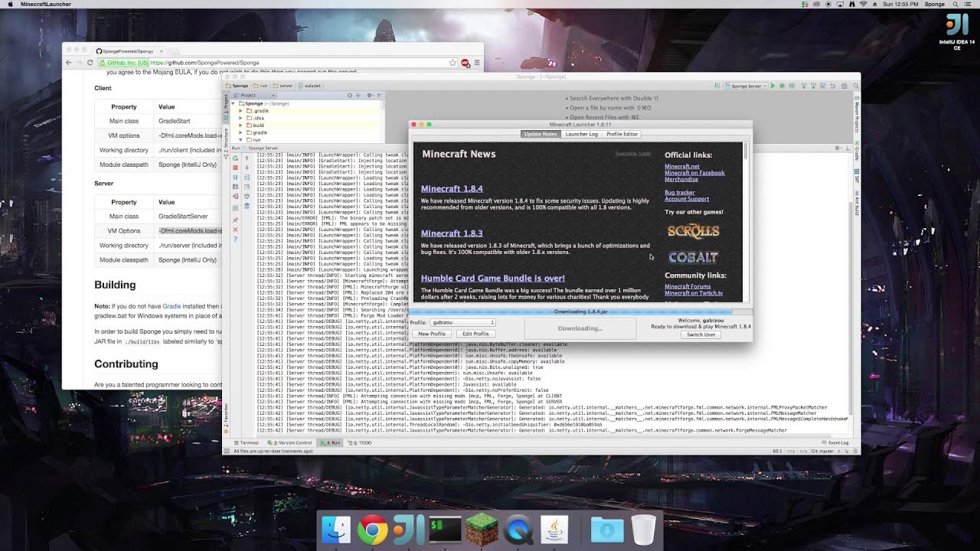Toggle the pin tab icon in Run panel
980x551 pixels.
[x=236, y=220]
